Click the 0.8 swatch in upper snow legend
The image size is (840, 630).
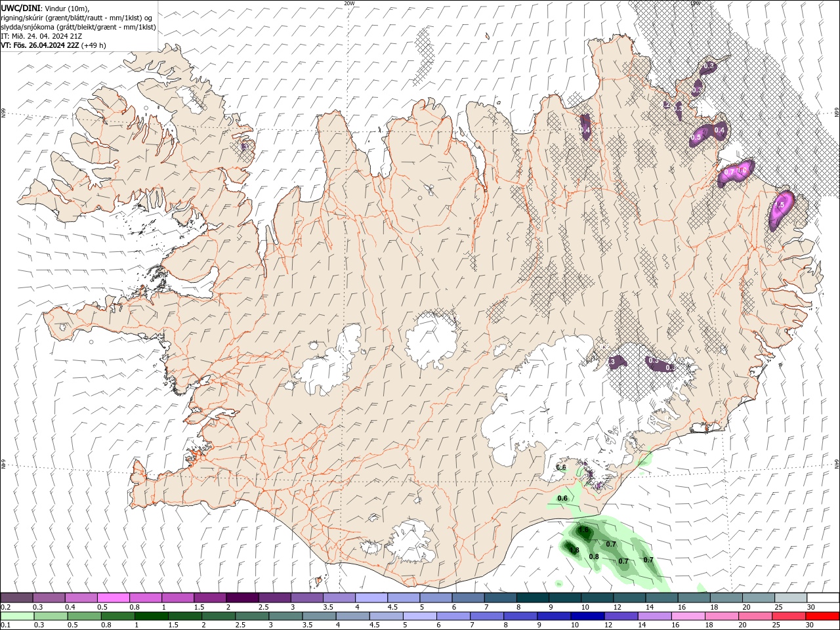[145, 598]
